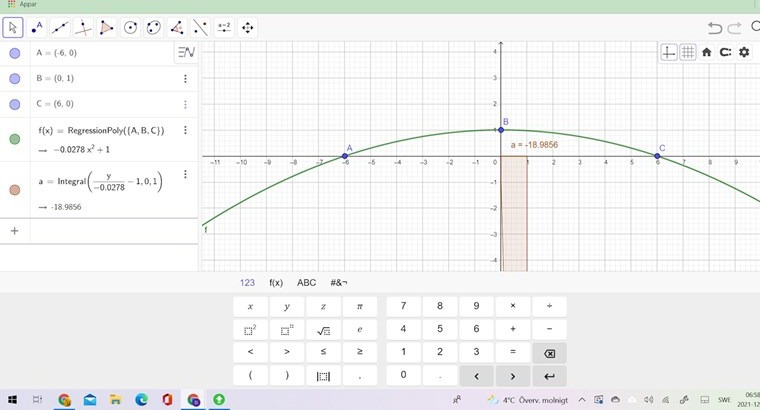Switch to the ABC keyboard tab

tap(306, 283)
